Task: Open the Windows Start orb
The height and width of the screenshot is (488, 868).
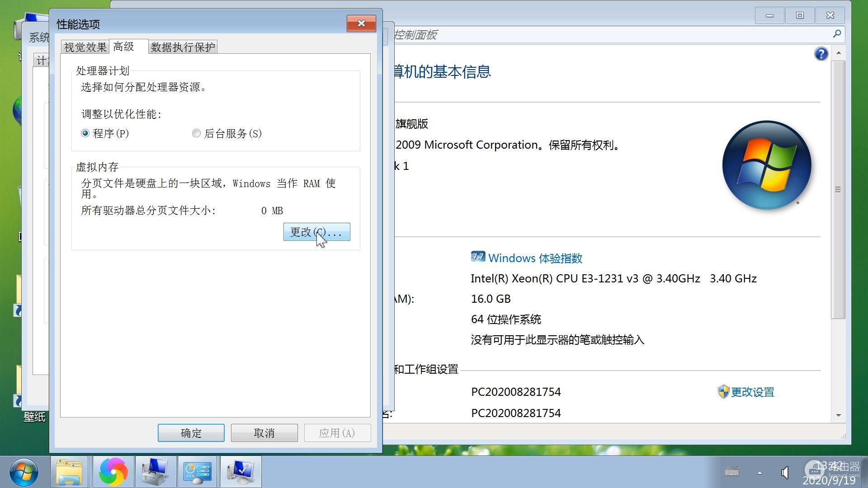Action: coord(24,472)
